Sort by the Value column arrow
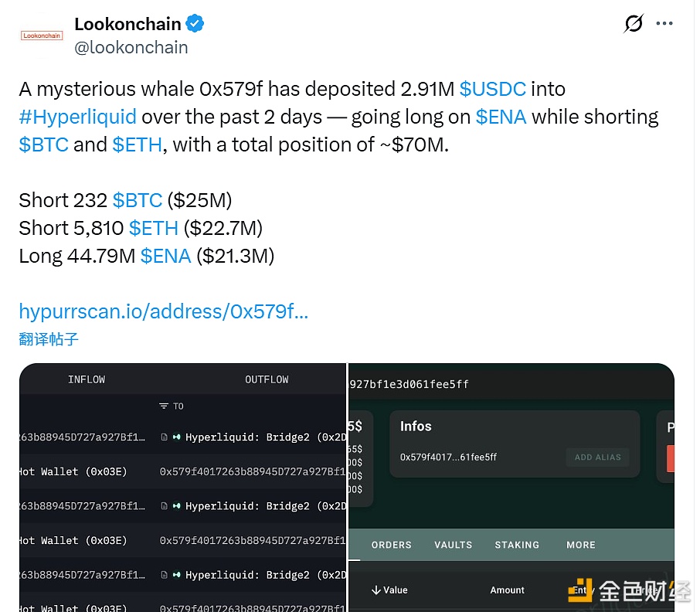700x612 pixels. [376, 590]
